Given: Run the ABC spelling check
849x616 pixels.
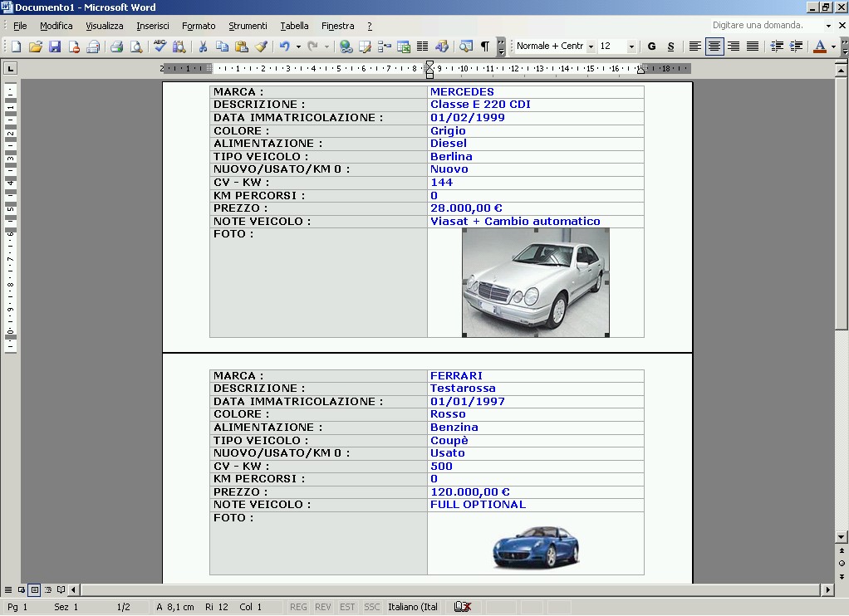Looking at the screenshot, I should click(x=159, y=46).
